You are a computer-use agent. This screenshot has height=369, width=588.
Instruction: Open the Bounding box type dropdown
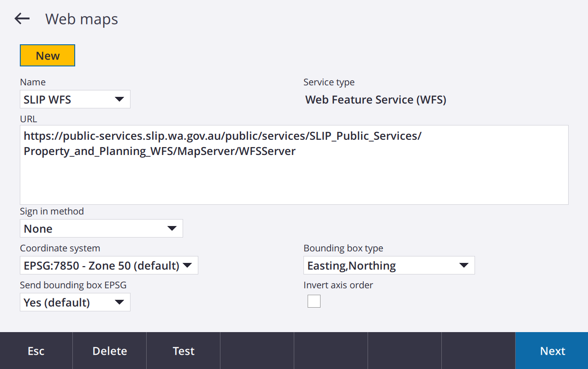point(389,265)
